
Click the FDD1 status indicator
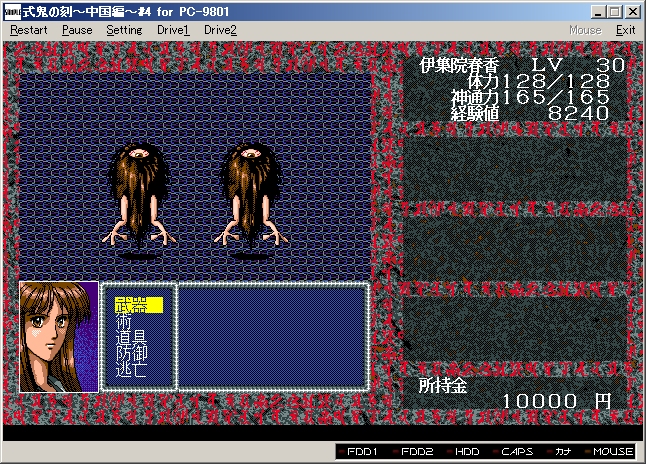point(358,452)
